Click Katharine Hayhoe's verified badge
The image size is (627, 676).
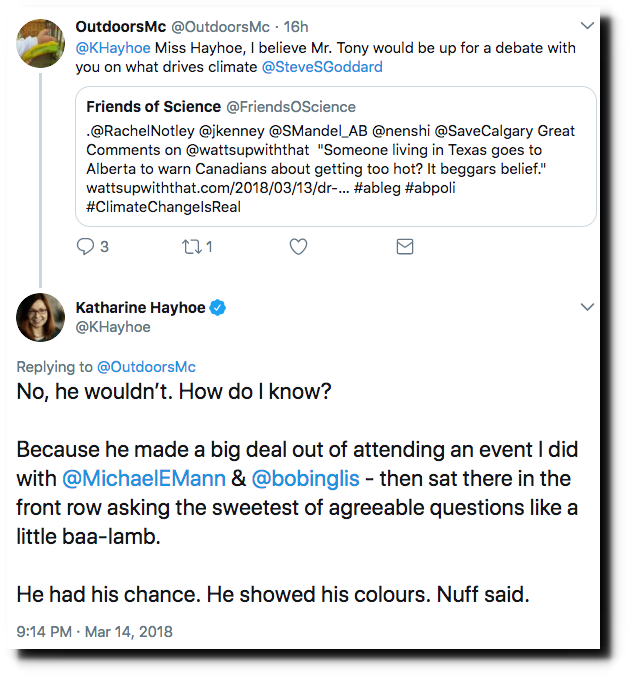(218, 308)
